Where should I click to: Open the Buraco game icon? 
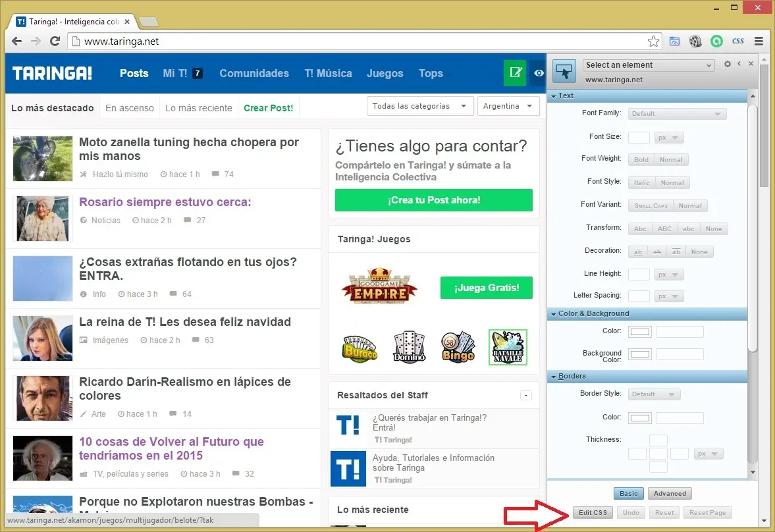pos(360,348)
